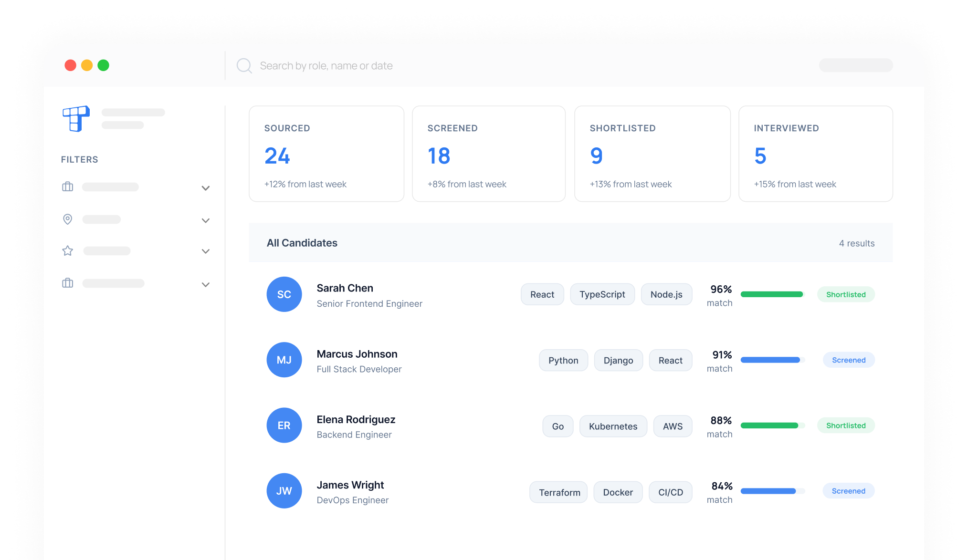
Task: Click the first briefcase filter icon
Action: coord(68,187)
